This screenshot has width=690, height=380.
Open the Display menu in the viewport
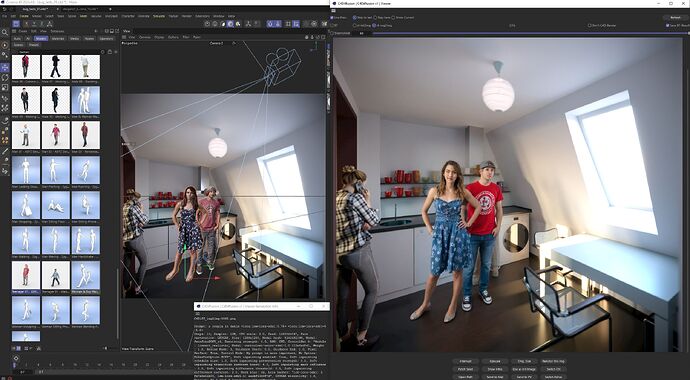(x=159, y=37)
